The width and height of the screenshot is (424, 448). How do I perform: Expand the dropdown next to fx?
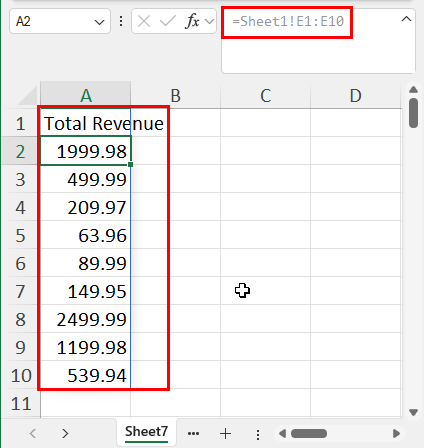click(209, 22)
